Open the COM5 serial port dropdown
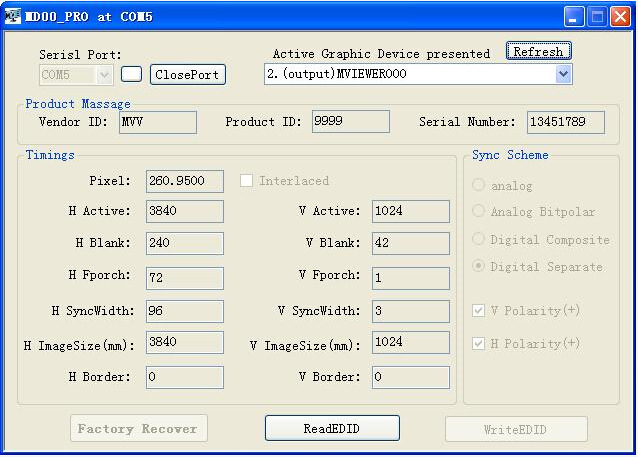 [105, 74]
